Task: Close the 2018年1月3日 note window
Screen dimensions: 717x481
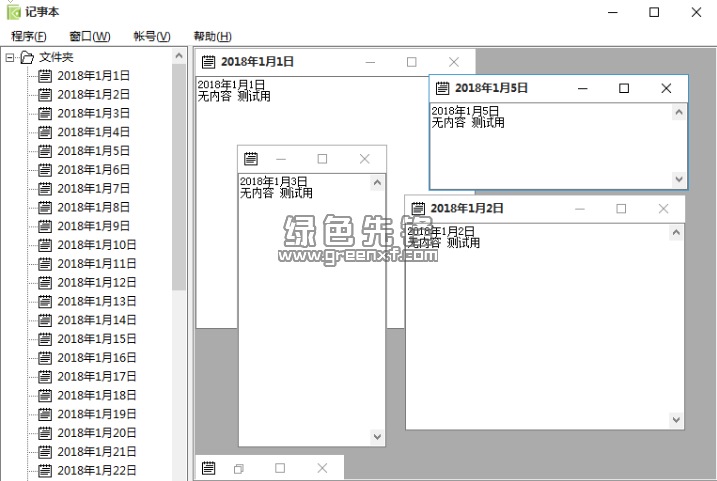Action: coord(364,159)
